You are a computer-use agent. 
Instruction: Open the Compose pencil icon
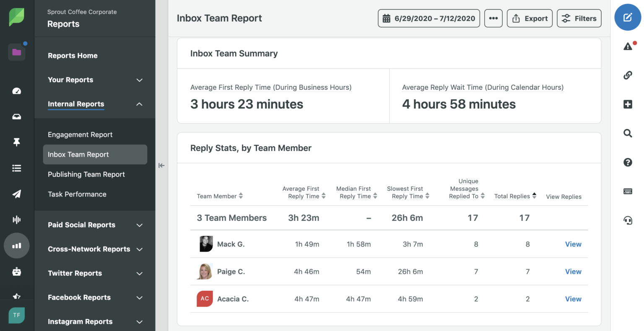[627, 17]
